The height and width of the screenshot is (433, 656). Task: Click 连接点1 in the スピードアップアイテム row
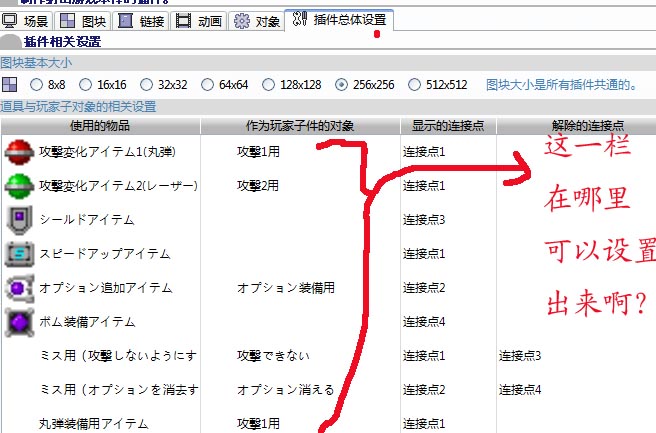coord(424,254)
